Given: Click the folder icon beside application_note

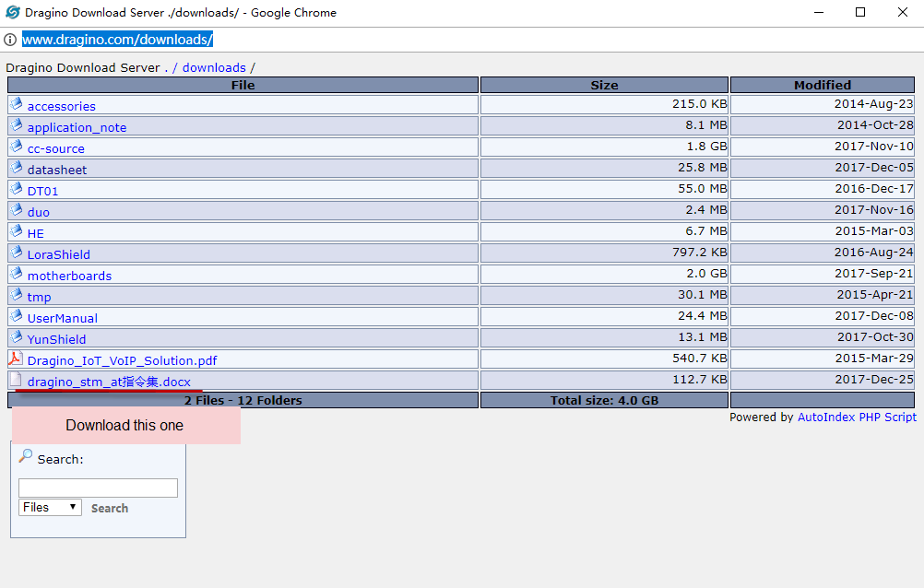Looking at the screenshot, I should click(17, 125).
